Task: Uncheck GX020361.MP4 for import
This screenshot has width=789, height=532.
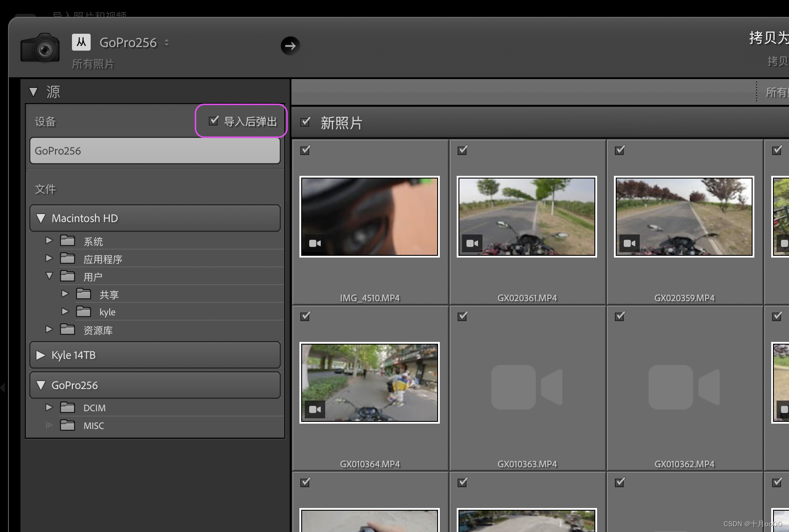Action: pyautogui.click(x=462, y=150)
